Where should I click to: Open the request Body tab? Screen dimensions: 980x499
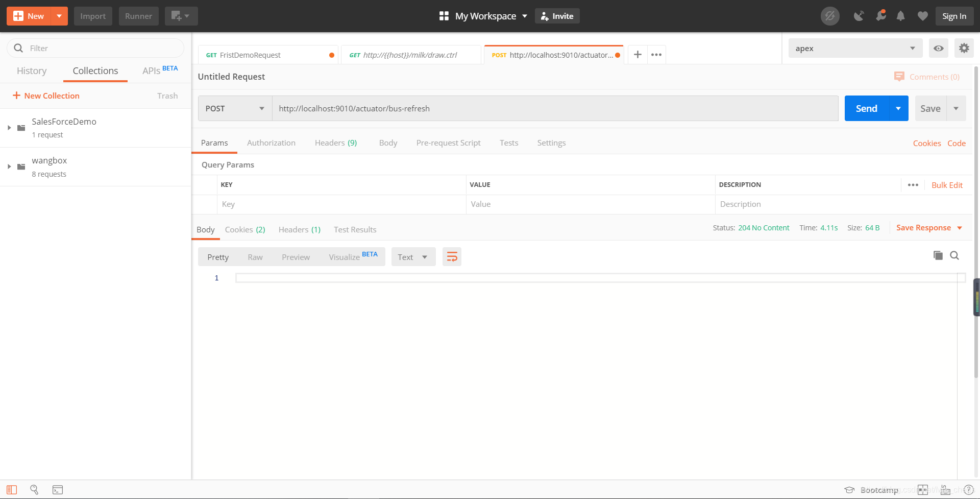(388, 143)
